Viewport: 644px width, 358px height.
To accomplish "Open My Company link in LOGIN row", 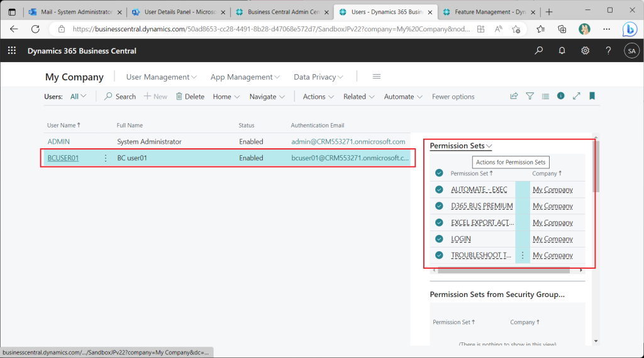I will point(552,239).
